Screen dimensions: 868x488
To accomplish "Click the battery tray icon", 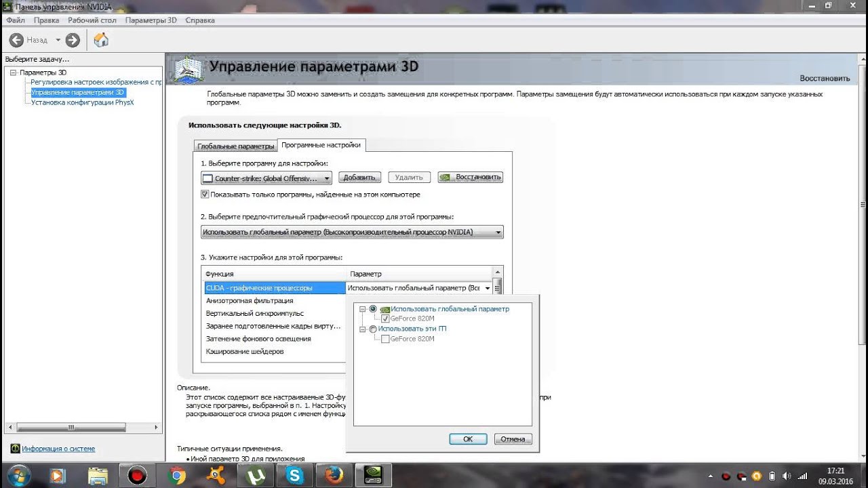I will (772, 476).
